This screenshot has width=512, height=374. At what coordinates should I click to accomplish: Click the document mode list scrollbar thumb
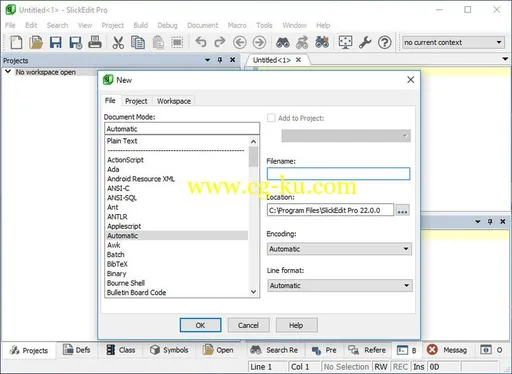[253, 156]
